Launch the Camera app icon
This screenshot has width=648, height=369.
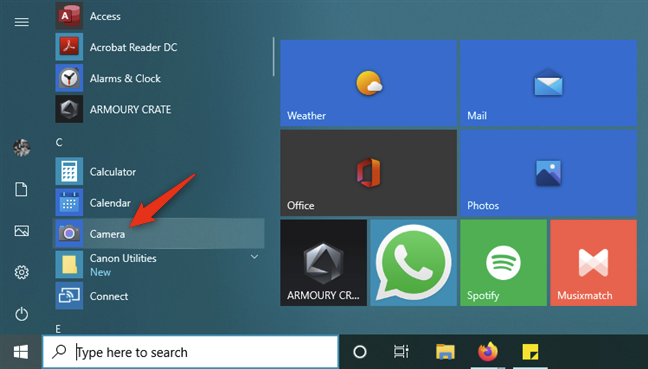click(69, 233)
